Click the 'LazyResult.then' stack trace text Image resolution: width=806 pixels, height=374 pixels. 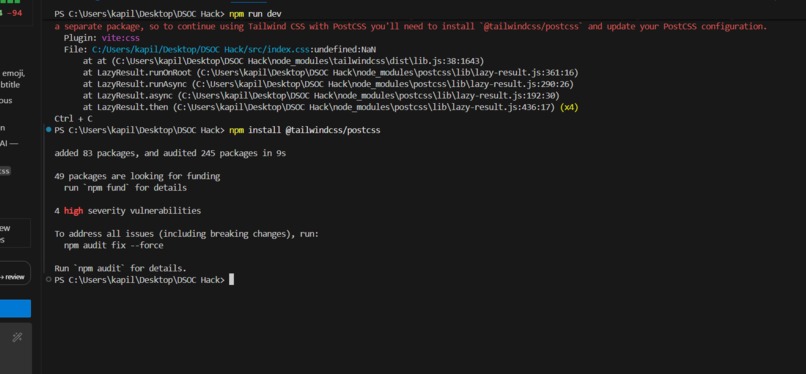click(x=132, y=107)
